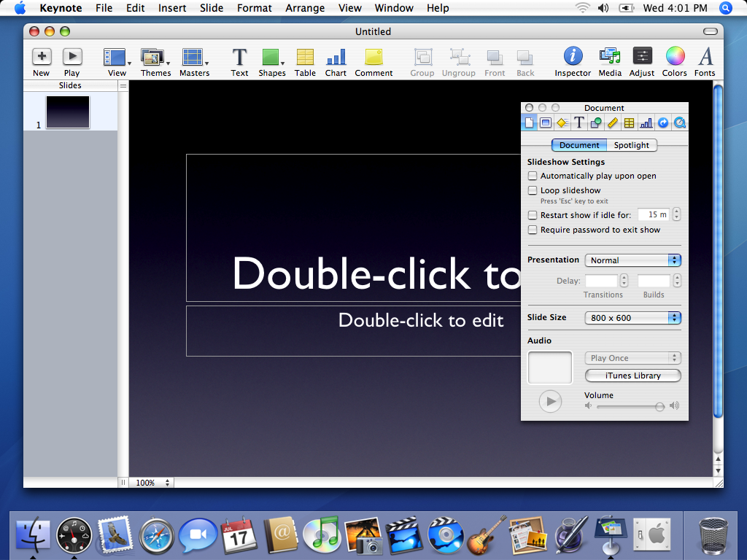Viewport: 747px width, 560px height.
Task: Select slide 1 thumbnail in navigator
Action: [68, 112]
